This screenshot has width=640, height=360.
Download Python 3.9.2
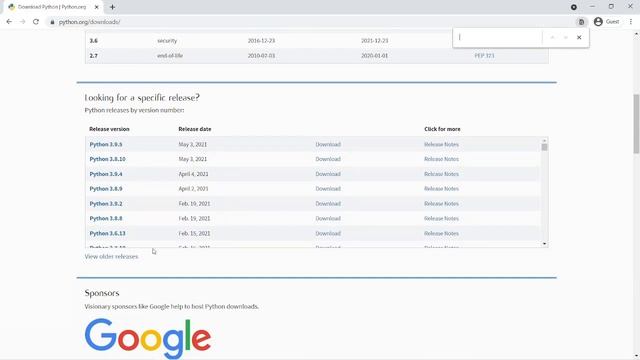(x=328, y=204)
